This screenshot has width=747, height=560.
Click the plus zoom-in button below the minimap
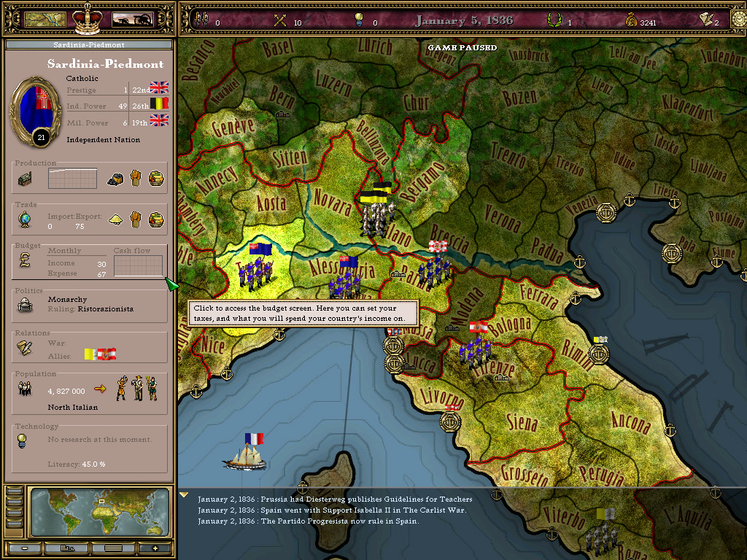[155, 548]
